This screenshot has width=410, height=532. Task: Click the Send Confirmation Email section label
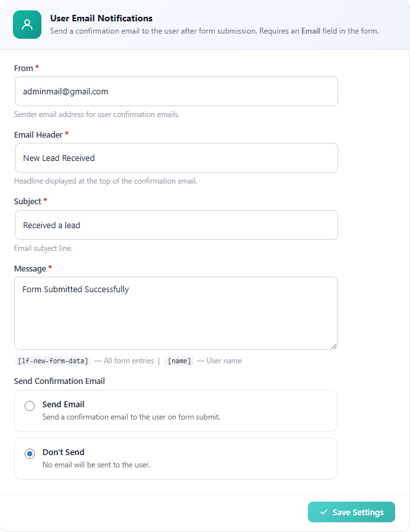pos(59,381)
